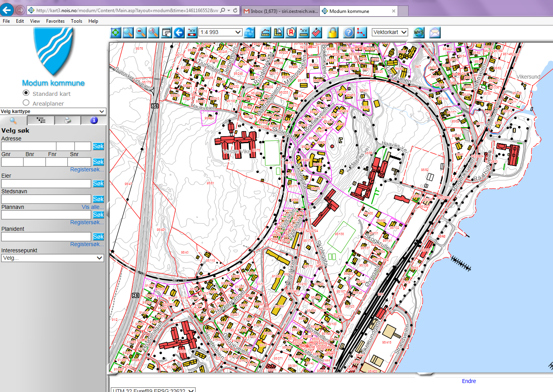This screenshot has width=553, height=392.
Task: Click Søk button for Plannavn field
Action: [98, 215]
